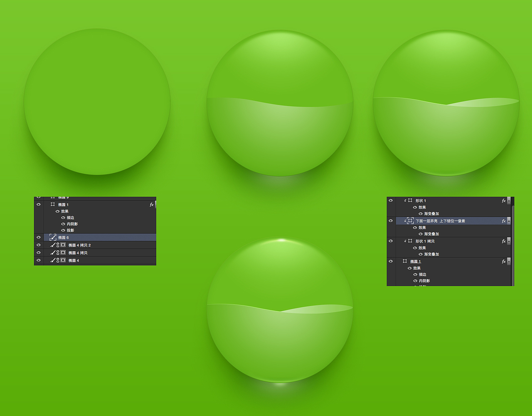Click the brush icon on the 椭圆 4 拷贝 row
Image resolution: width=532 pixels, height=416 pixels.
tap(53, 252)
